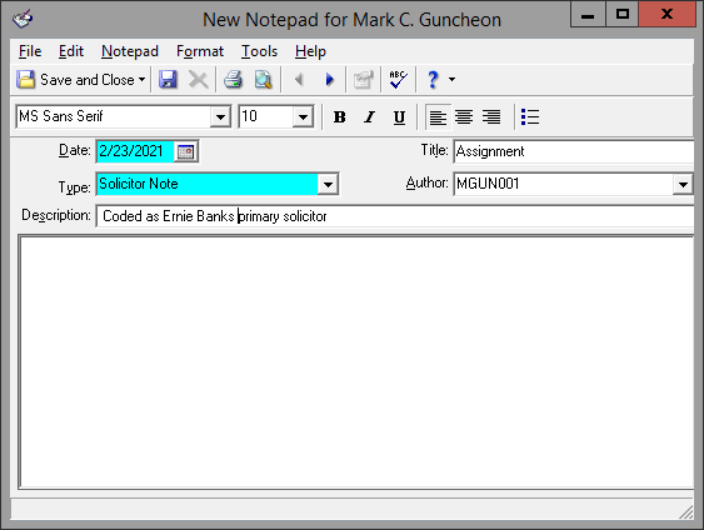Click the font name box MS Sans Serif
Screen dimensions: 704x530
pyautogui.click(x=114, y=117)
